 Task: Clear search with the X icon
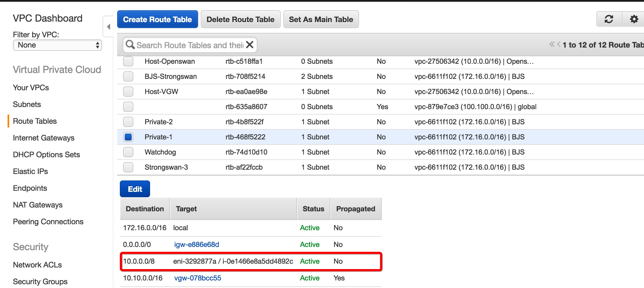tap(250, 45)
